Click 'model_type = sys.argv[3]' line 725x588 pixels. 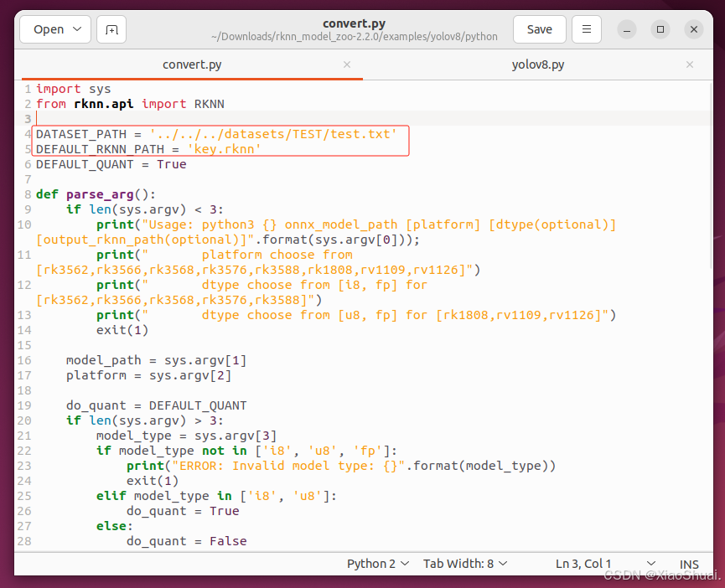coord(186,436)
